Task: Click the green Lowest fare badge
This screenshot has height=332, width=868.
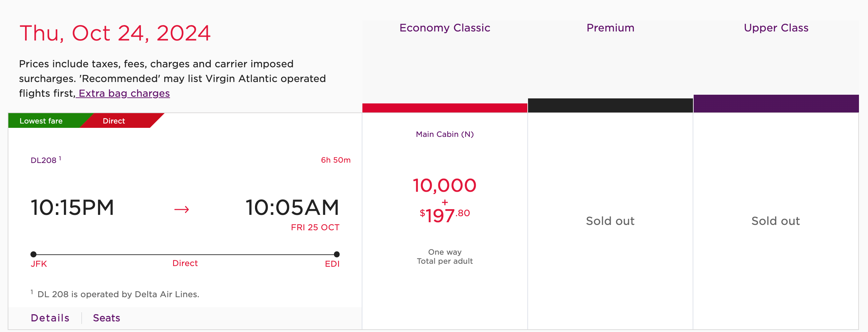Action: click(x=41, y=121)
